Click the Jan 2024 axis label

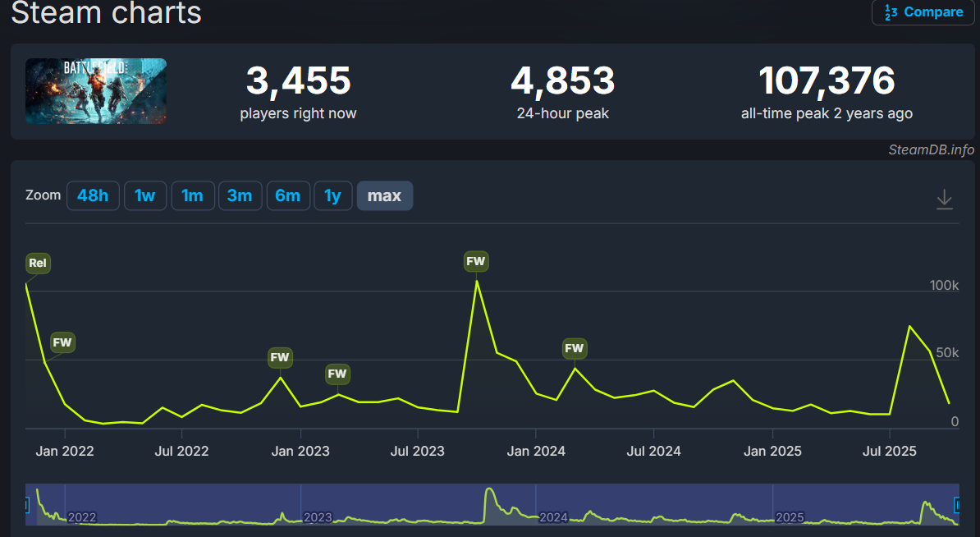click(x=536, y=452)
